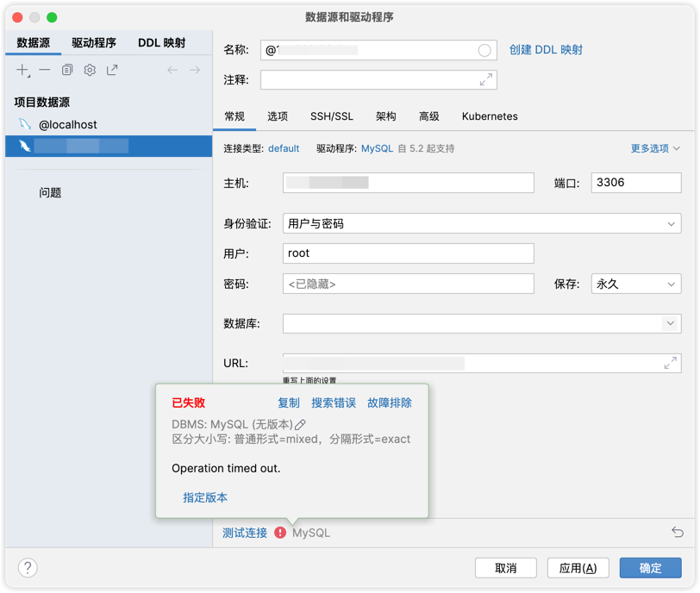Image resolution: width=700 pixels, height=593 pixels.
Task: Expand the comment field using arrows icon
Action: [486, 79]
